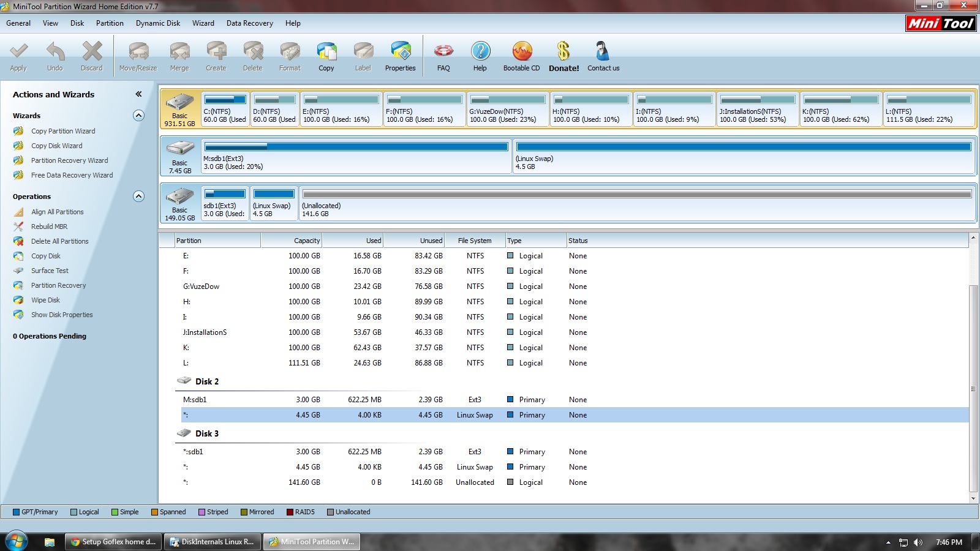The height and width of the screenshot is (551, 980).
Task: Open the Data Recovery menu
Action: pyautogui.click(x=249, y=23)
